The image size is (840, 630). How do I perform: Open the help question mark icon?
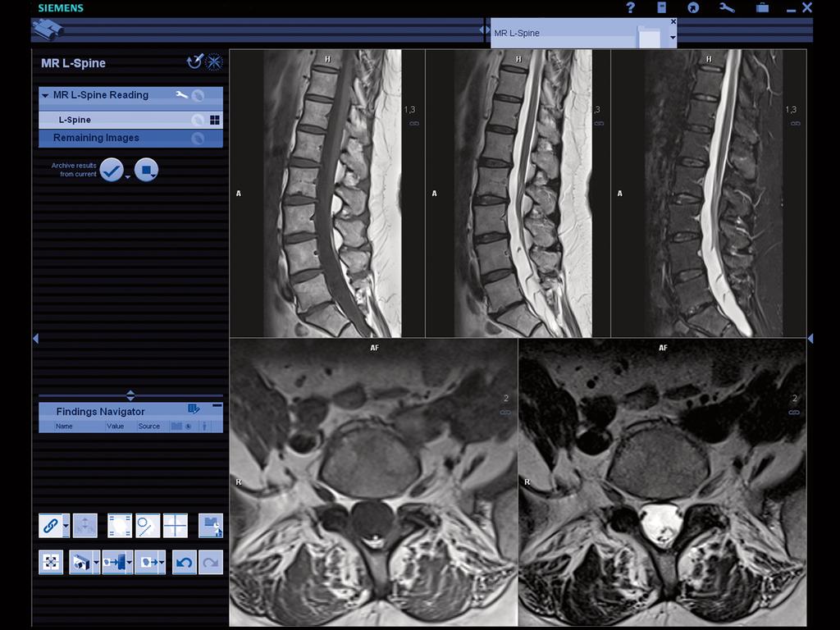pyautogui.click(x=630, y=7)
